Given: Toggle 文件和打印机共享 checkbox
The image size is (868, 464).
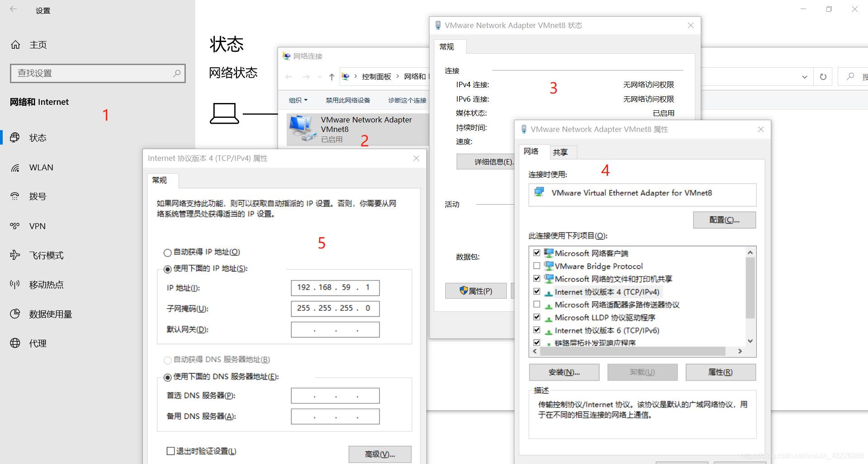Looking at the screenshot, I should [537, 278].
